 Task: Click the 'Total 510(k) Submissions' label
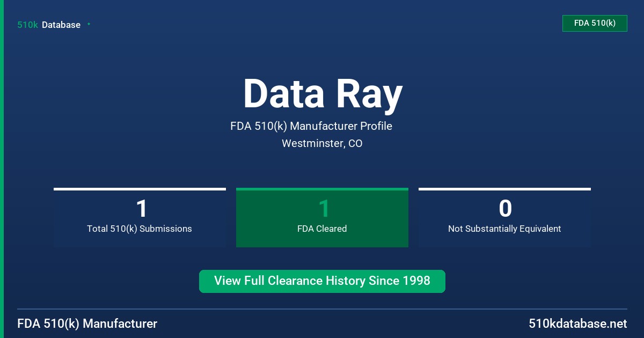140,229
